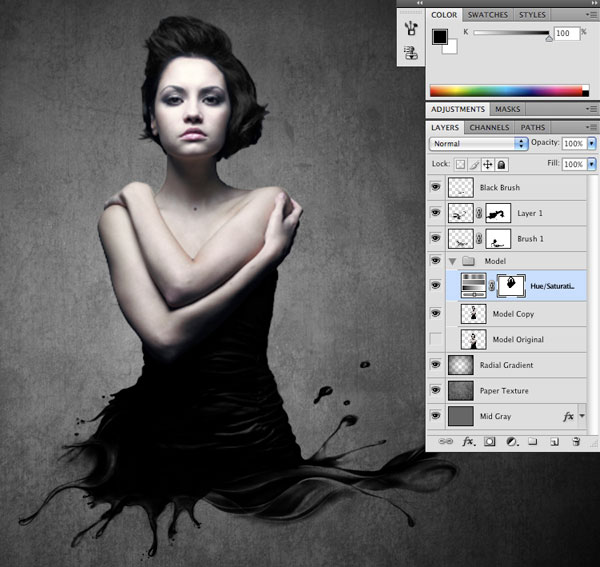Image resolution: width=600 pixels, height=567 pixels.
Task: Select the Brush 1 mask thumbnail
Action: click(498, 239)
